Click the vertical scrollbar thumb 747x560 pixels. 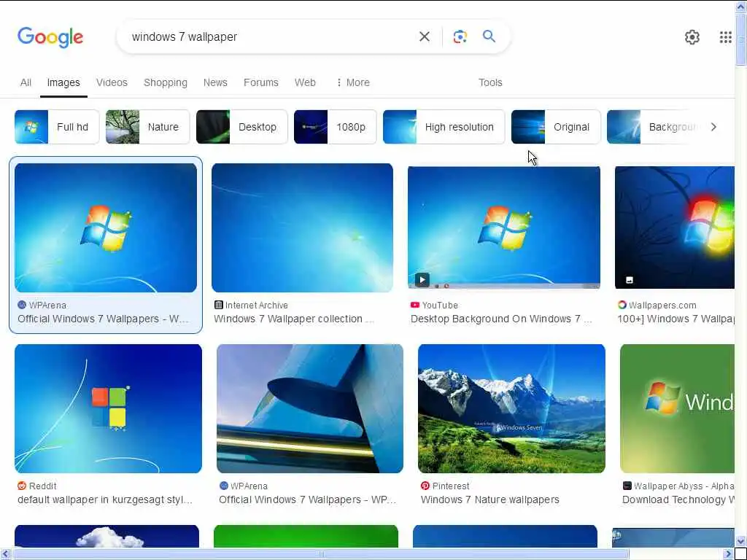point(741,40)
